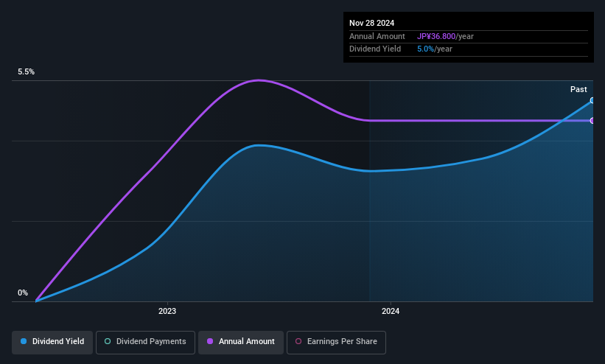Toggle the Dividend Yield series
Image resolution: width=605 pixels, height=364 pixels.
tap(52, 342)
